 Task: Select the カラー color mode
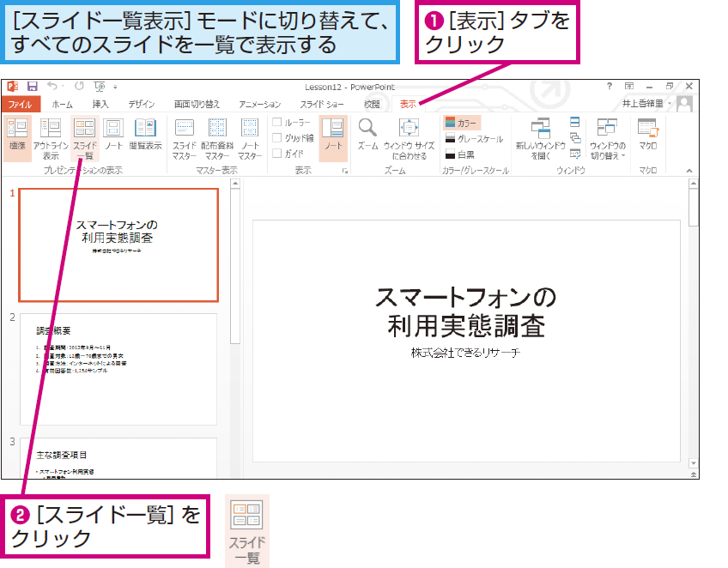(462, 123)
